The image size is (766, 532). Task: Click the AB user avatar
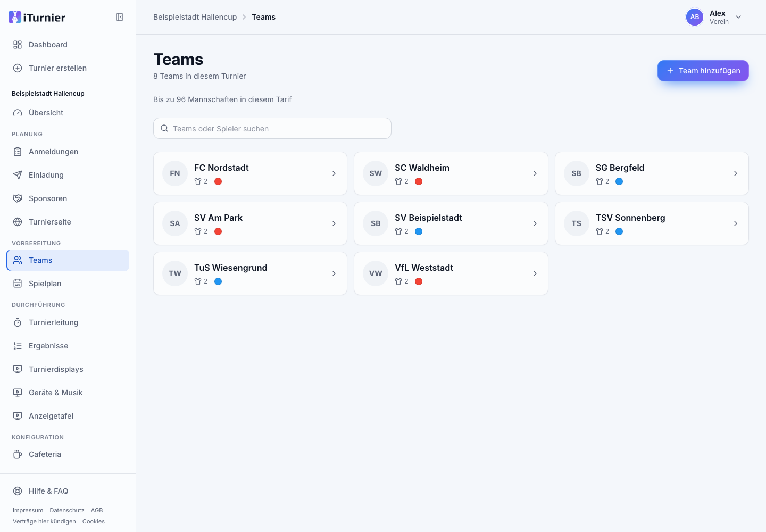[695, 17]
